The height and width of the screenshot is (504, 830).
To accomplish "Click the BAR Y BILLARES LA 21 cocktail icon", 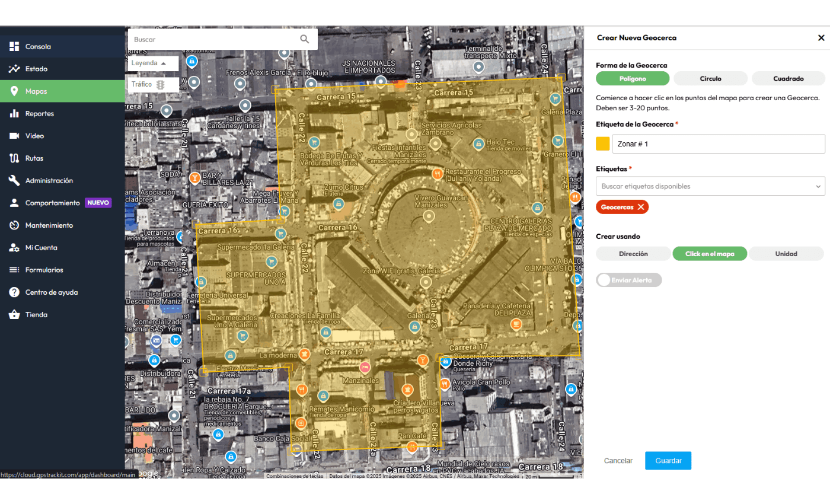I will (194, 177).
